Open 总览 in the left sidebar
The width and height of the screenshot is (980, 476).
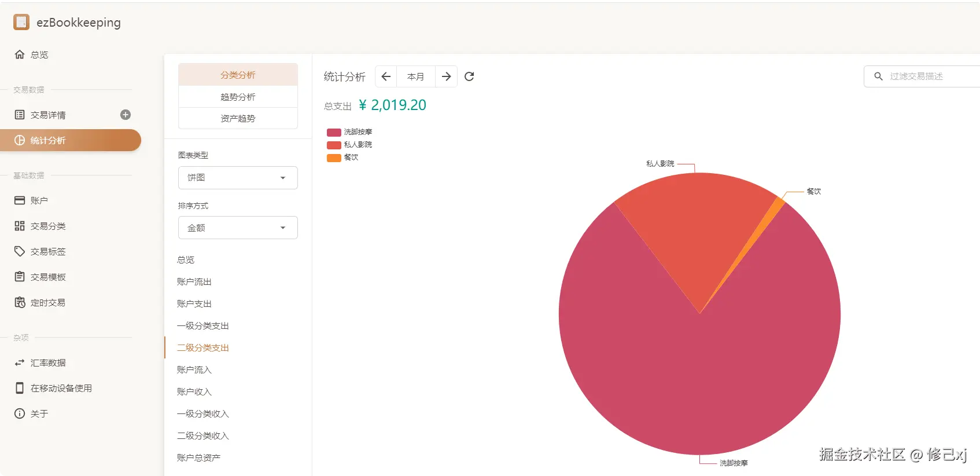pyautogui.click(x=71, y=54)
